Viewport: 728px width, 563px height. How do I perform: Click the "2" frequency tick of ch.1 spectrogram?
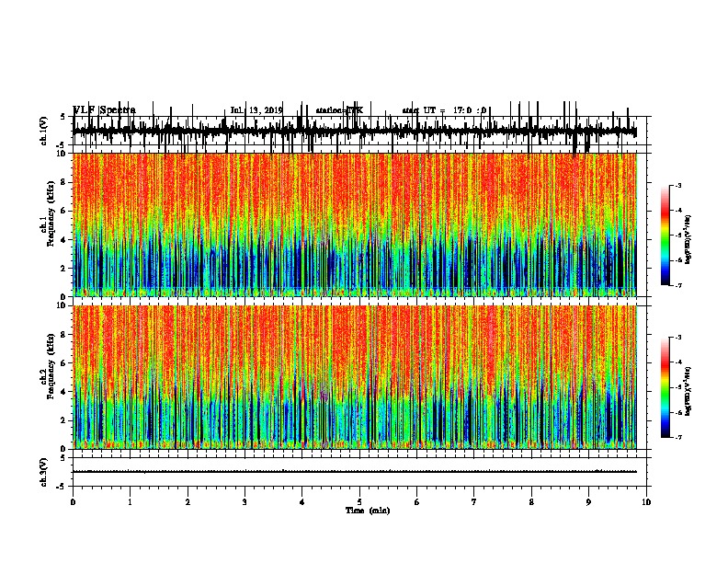point(63,269)
